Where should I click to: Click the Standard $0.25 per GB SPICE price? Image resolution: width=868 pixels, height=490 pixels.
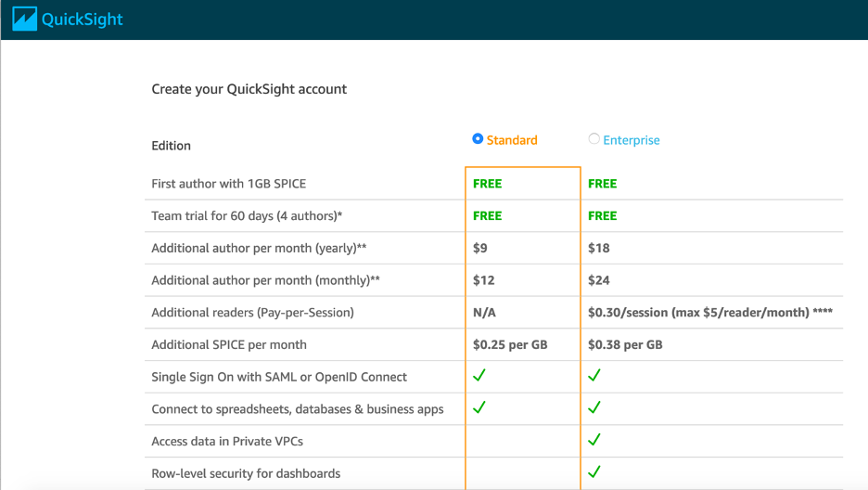coord(510,344)
